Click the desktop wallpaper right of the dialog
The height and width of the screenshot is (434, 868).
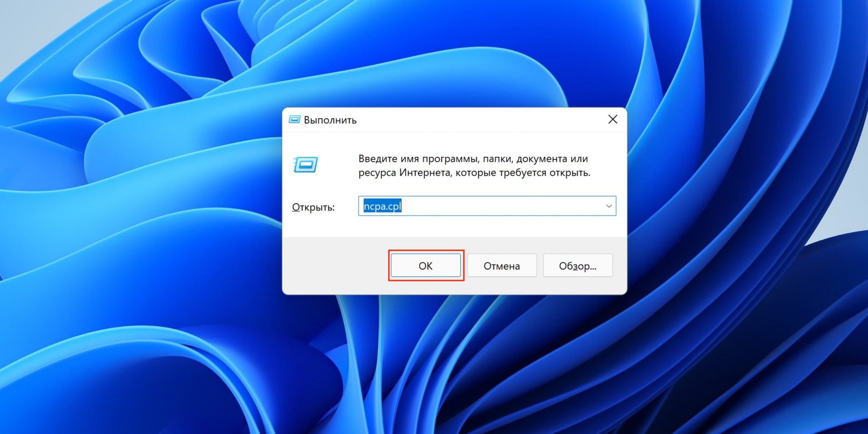(x=746, y=212)
